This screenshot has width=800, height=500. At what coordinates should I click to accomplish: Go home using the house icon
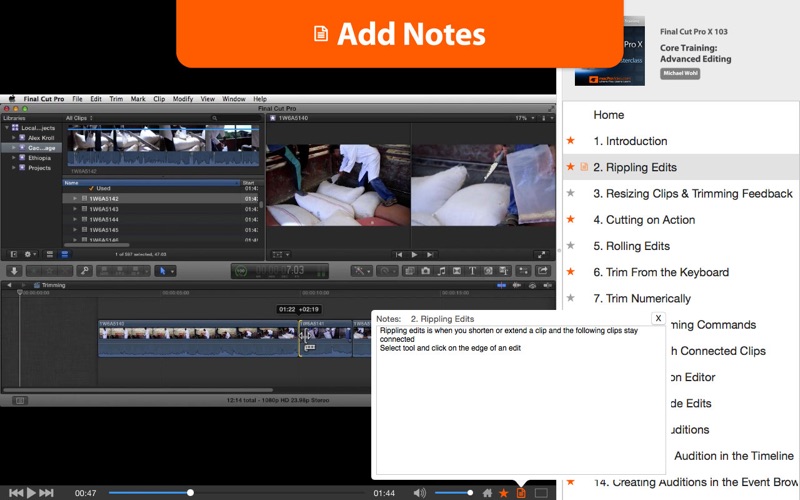pyautogui.click(x=488, y=492)
